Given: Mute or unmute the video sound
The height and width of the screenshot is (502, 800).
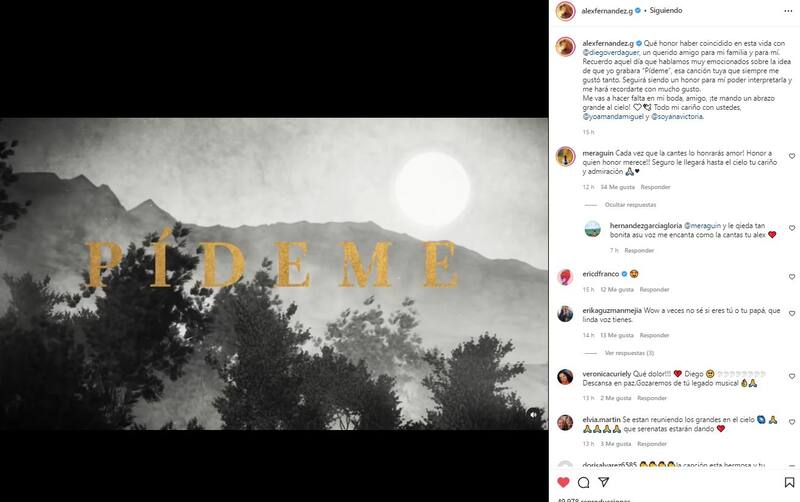Looking at the screenshot, I should [x=534, y=414].
